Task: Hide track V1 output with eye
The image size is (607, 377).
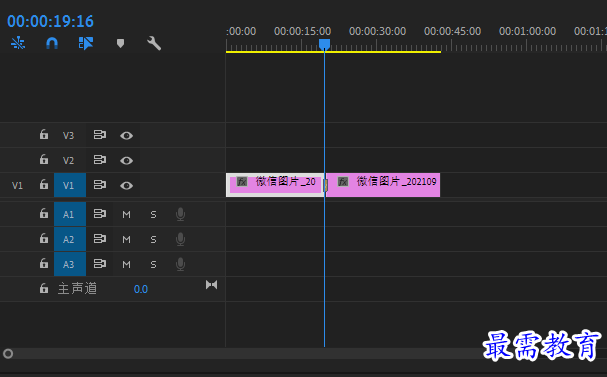Action: [126, 185]
